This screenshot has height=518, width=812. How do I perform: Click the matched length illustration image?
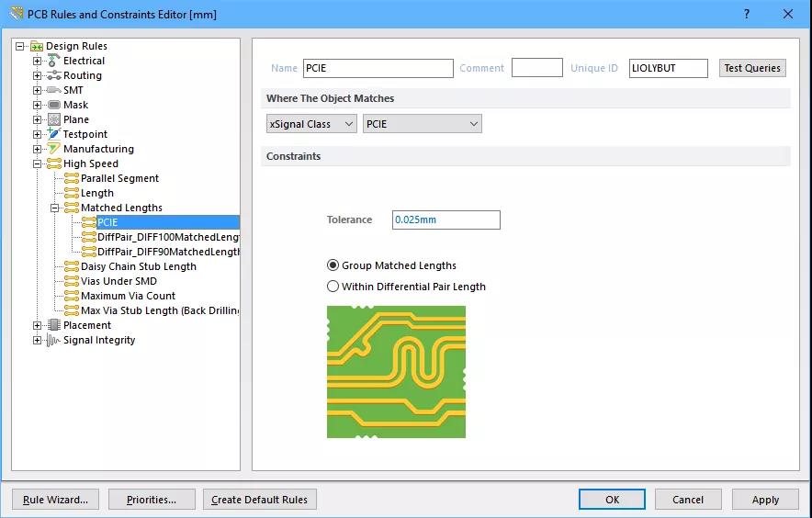396,372
